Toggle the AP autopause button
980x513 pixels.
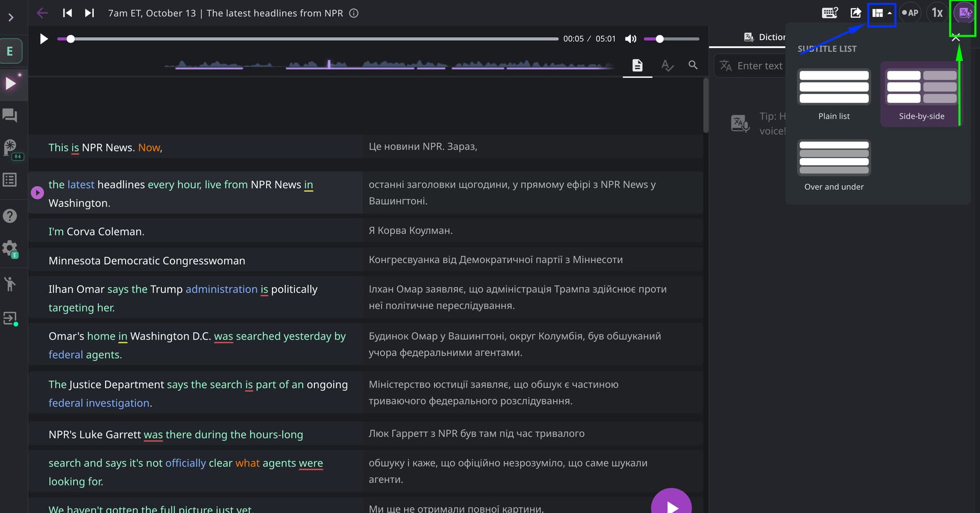tap(910, 13)
